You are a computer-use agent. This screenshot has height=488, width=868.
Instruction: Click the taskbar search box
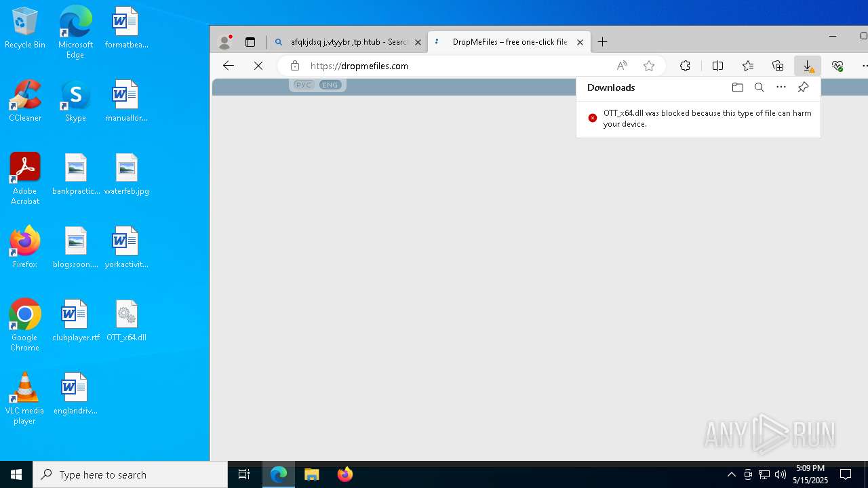click(130, 474)
